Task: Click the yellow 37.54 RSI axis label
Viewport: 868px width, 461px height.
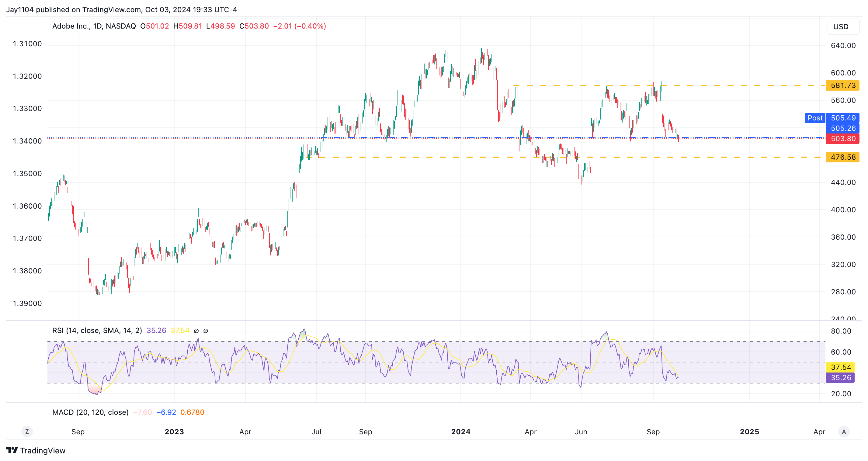Action: click(x=841, y=367)
